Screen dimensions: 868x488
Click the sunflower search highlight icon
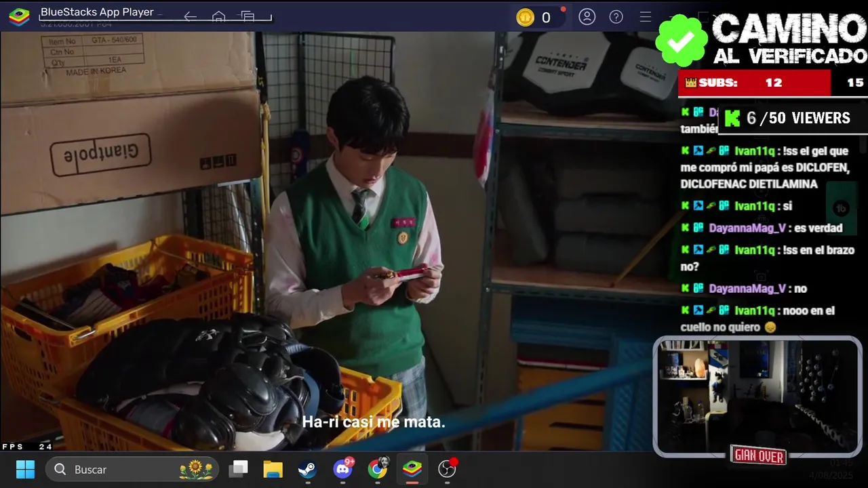click(x=195, y=469)
